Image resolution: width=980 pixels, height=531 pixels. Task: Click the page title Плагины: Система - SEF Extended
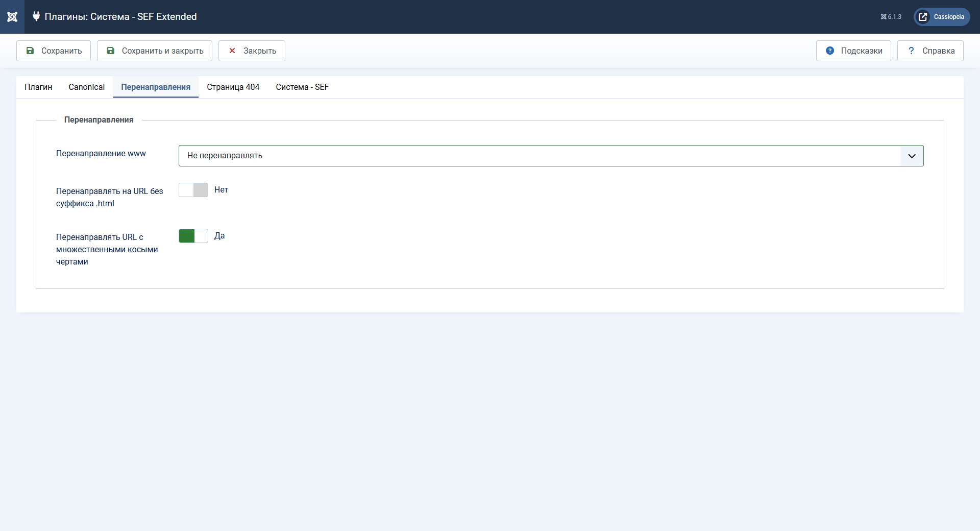click(x=120, y=17)
